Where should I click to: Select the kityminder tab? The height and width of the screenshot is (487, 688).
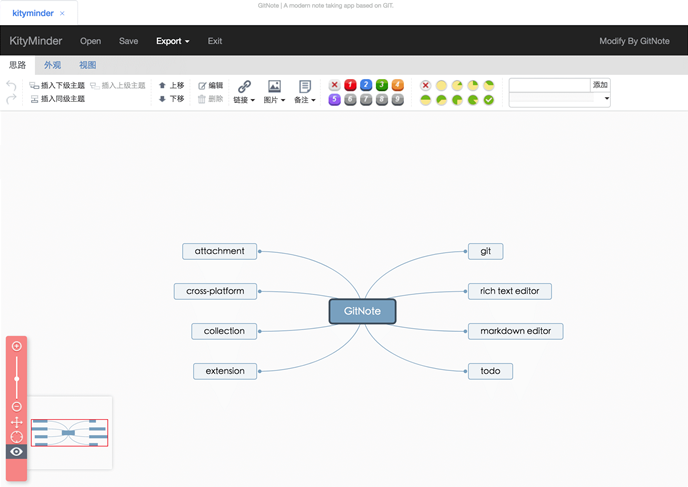click(x=33, y=13)
